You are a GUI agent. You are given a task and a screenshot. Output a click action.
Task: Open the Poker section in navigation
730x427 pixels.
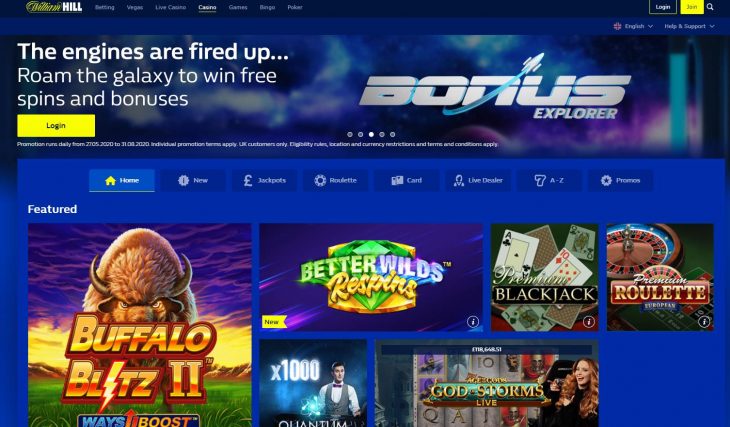coord(295,7)
